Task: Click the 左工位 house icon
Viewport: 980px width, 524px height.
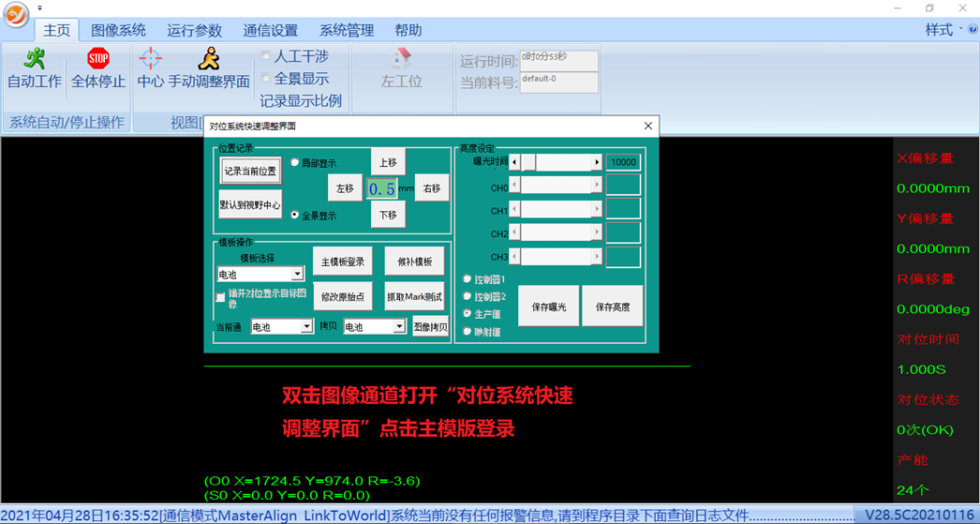Action: point(401,58)
